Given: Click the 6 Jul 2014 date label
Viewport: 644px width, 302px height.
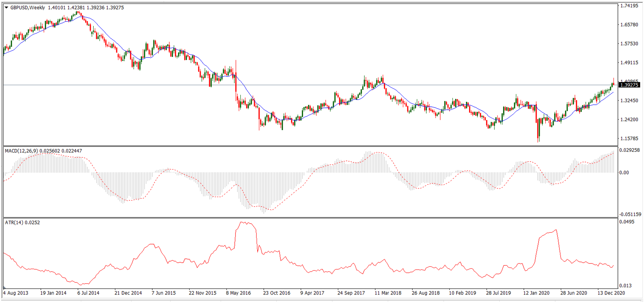Looking at the screenshot, I should pos(88,293).
